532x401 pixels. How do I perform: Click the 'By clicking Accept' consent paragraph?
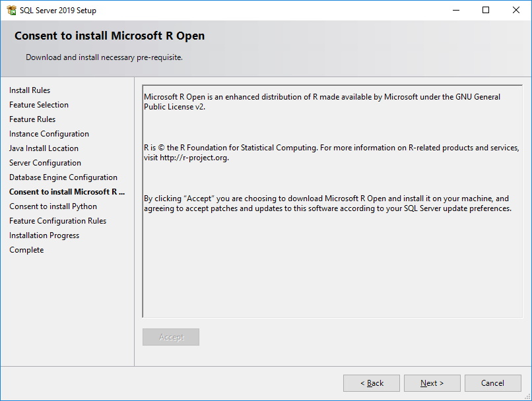tap(327, 203)
